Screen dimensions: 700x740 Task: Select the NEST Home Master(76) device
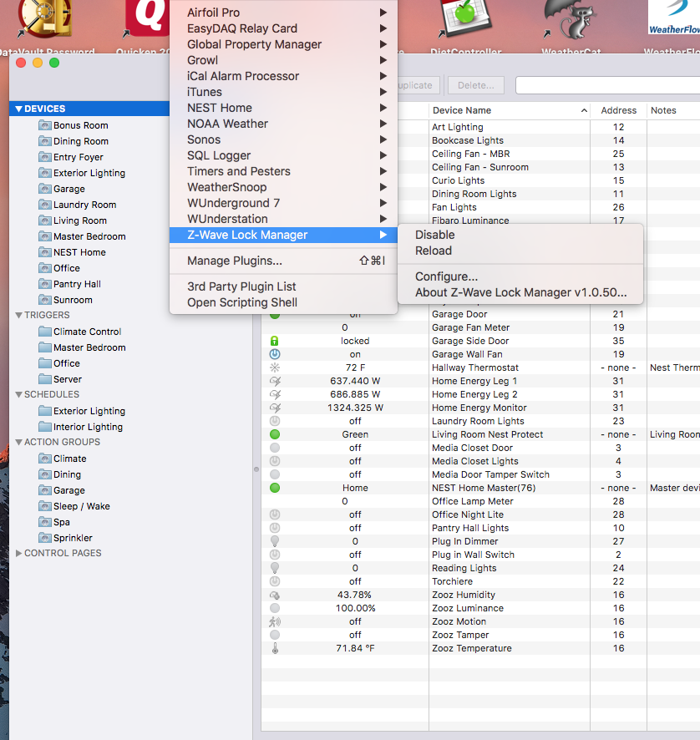point(480,488)
